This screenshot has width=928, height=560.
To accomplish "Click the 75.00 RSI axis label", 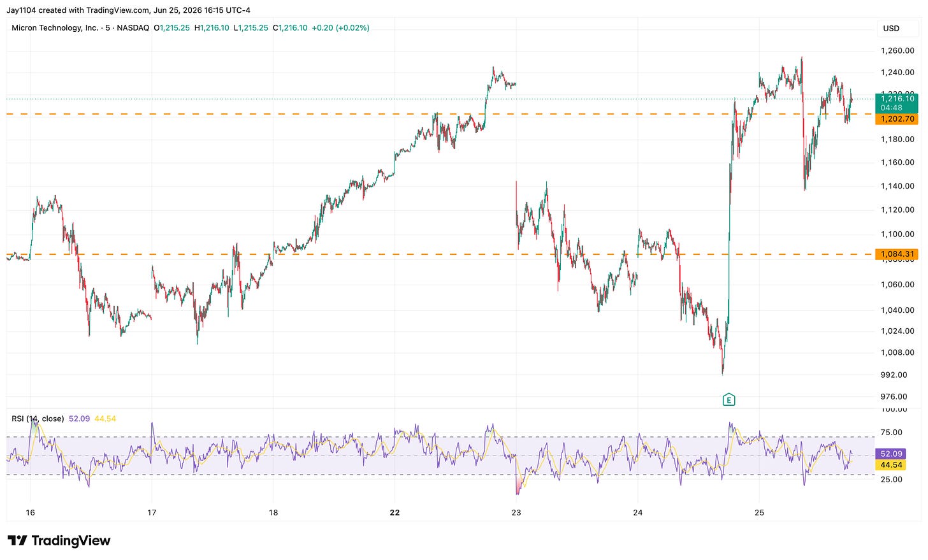I will coord(891,432).
